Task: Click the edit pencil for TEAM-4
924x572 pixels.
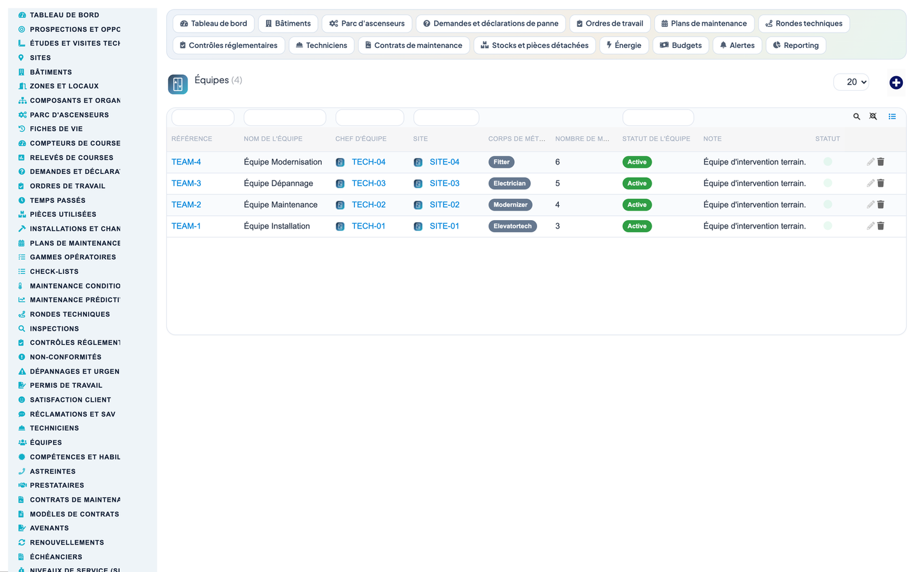Action: coord(870,162)
